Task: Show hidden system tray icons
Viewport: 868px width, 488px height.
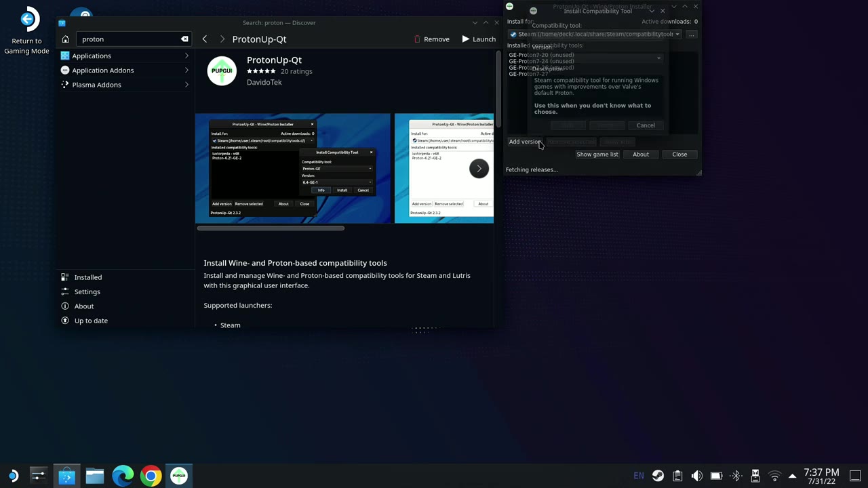Action: [x=792, y=476]
